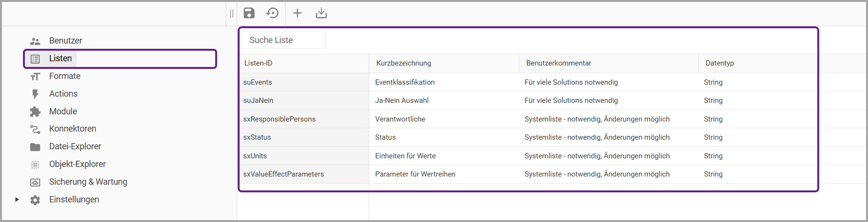
Task: Click the Save floppy disk icon
Action: (249, 13)
